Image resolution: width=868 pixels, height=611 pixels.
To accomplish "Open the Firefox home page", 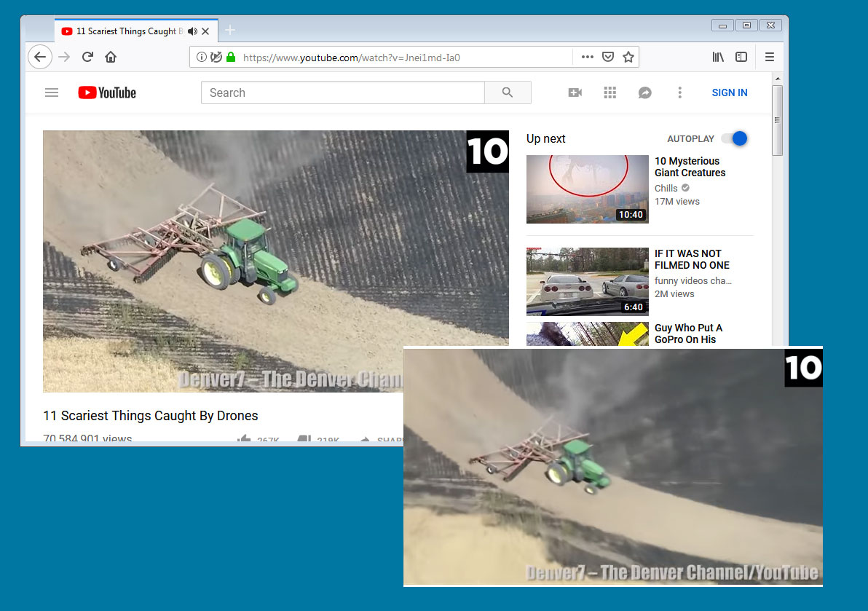I will 111,57.
